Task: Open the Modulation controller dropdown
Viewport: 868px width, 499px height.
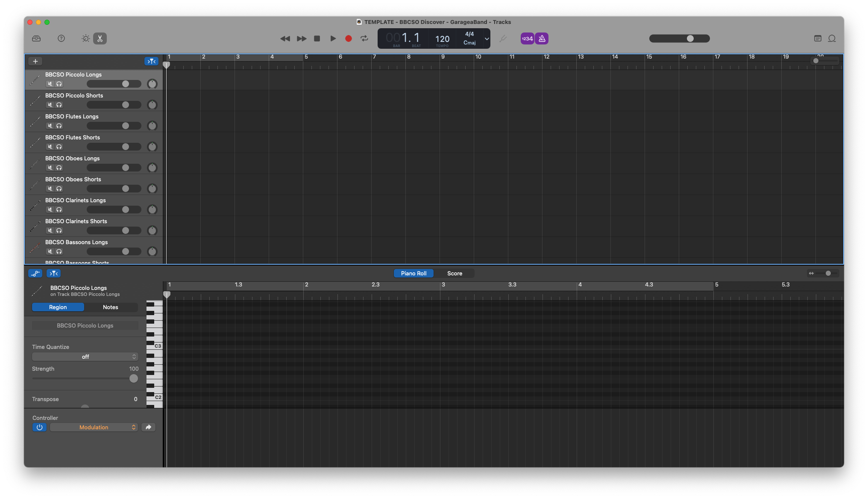Action: click(x=94, y=427)
